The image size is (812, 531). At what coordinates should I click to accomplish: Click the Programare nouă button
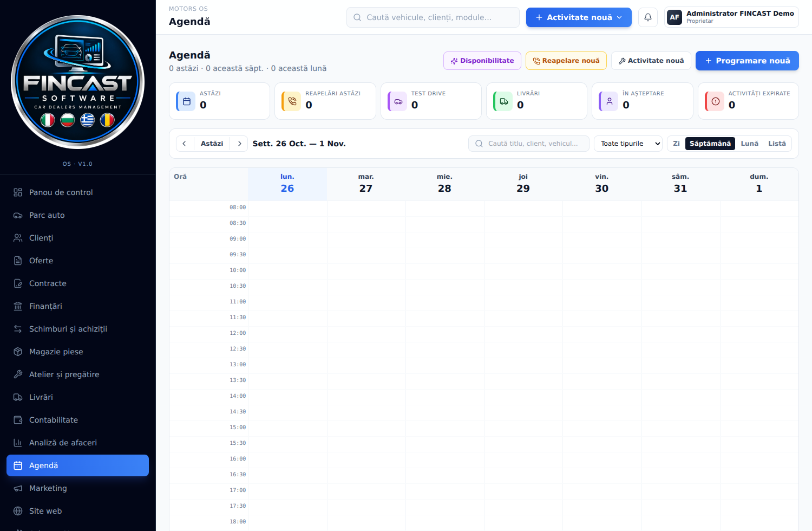pos(747,61)
